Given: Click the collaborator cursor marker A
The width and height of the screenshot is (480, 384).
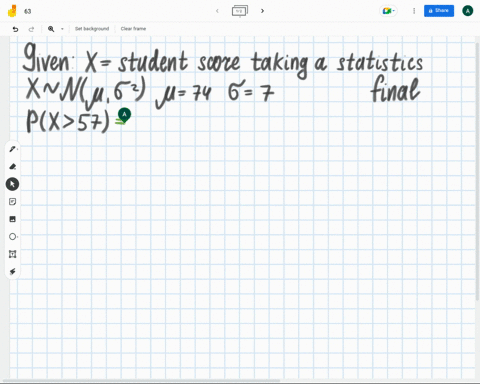Looking at the screenshot, I should tap(124, 115).
